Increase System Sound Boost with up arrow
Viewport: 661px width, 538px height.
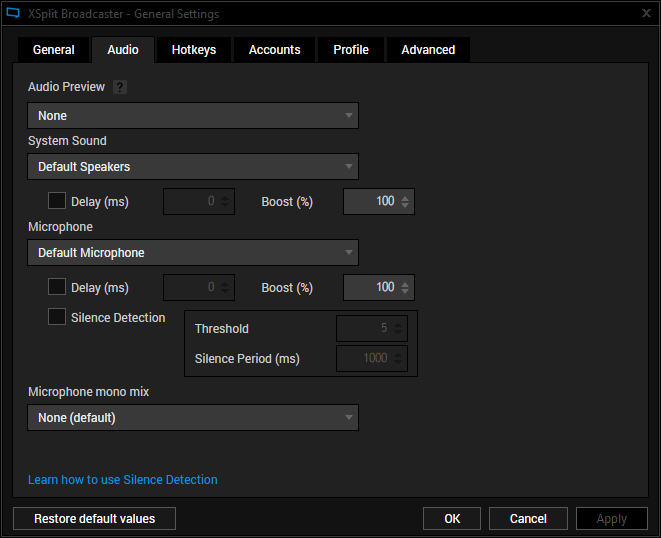405,197
